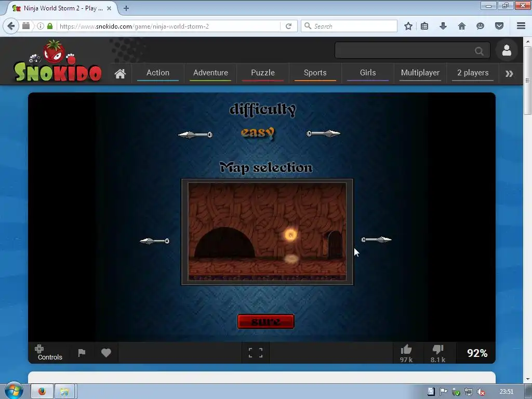Click the taskbar clock showing 23:51

[506, 392]
